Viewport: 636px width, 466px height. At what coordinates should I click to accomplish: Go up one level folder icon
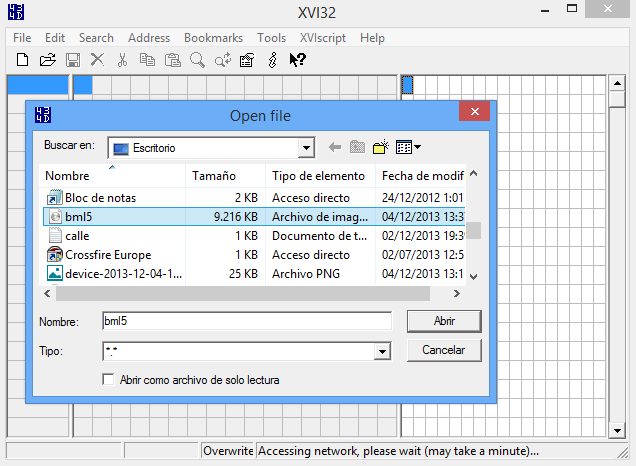click(357, 148)
